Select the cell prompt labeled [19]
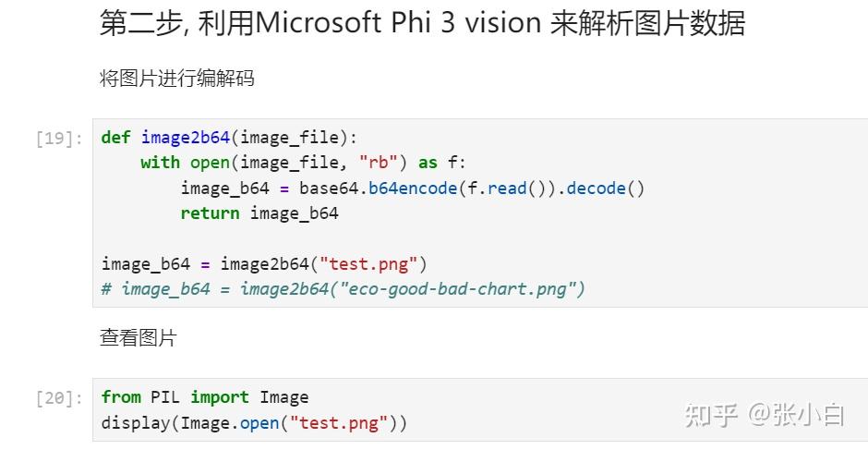This screenshot has height=450, width=868. coord(60,139)
